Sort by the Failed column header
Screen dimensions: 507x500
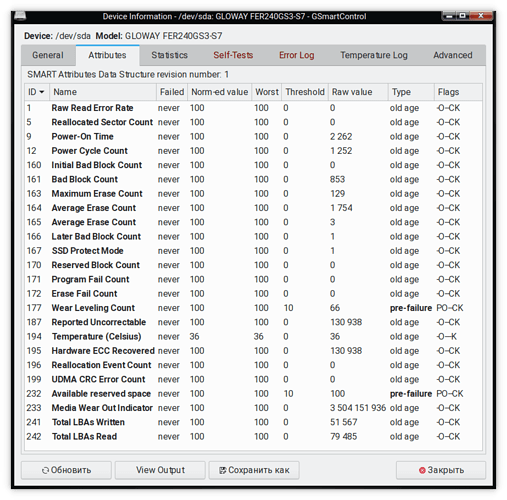coord(172,92)
